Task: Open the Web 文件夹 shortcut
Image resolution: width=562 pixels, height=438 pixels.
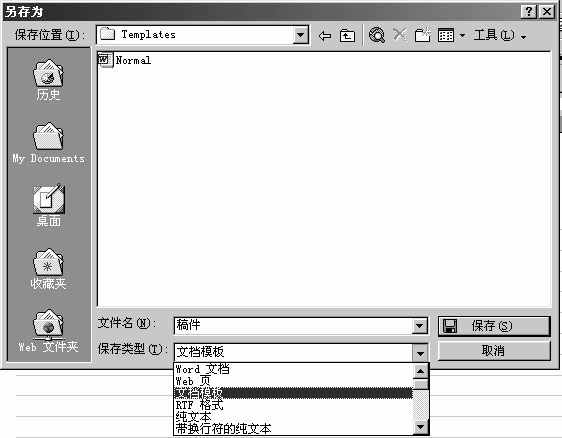Action: (x=48, y=331)
